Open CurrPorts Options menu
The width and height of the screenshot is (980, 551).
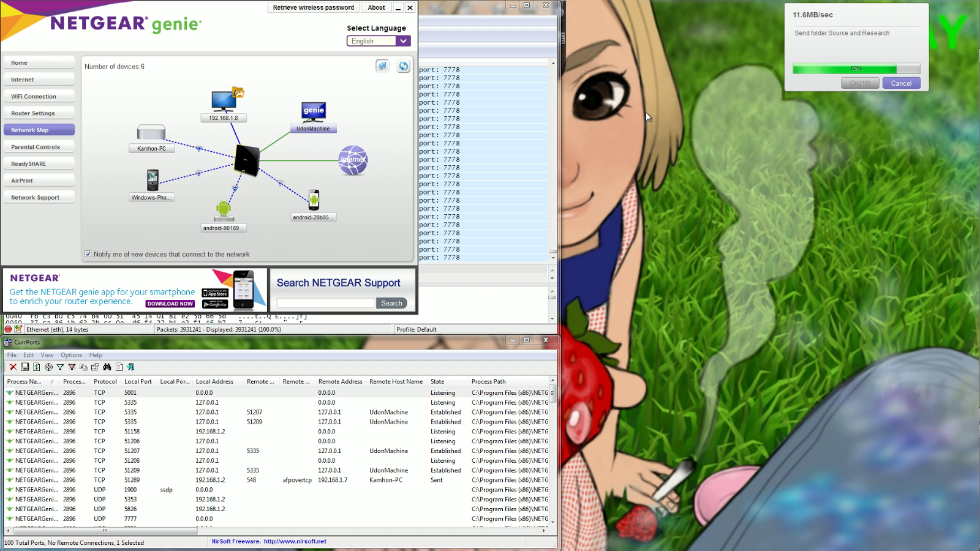(x=71, y=355)
